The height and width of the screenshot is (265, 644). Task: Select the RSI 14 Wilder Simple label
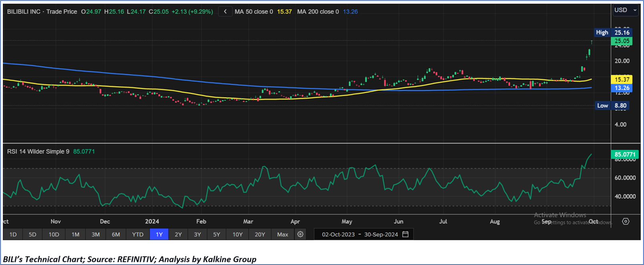tap(38, 152)
